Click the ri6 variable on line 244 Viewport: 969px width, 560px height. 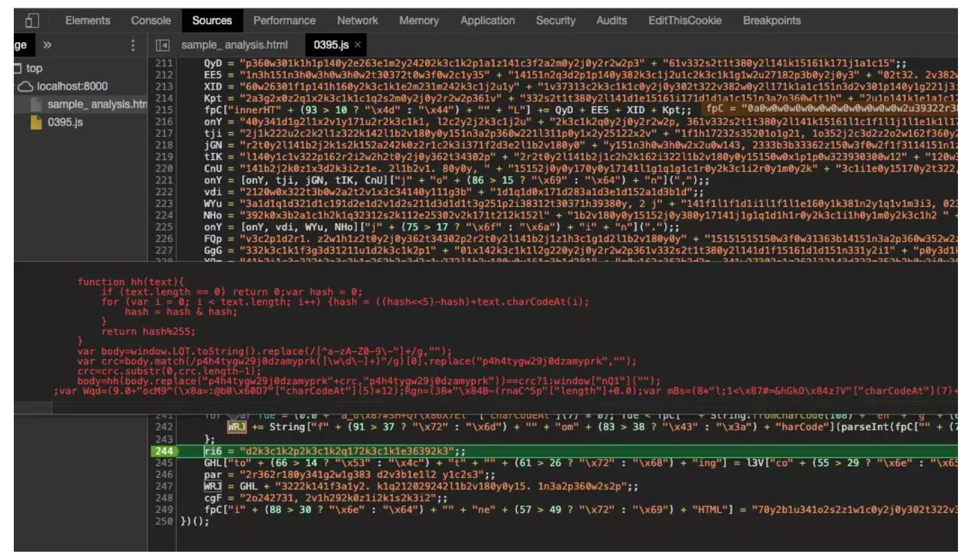[x=213, y=451]
